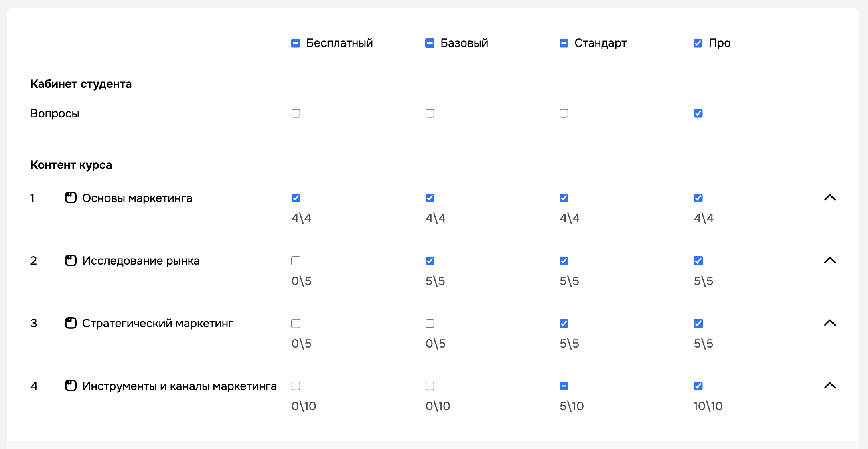Collapse the Основы маркетинга row chevron
The image size is (868, 449).
pyautogui.click(x=829, y=198)
